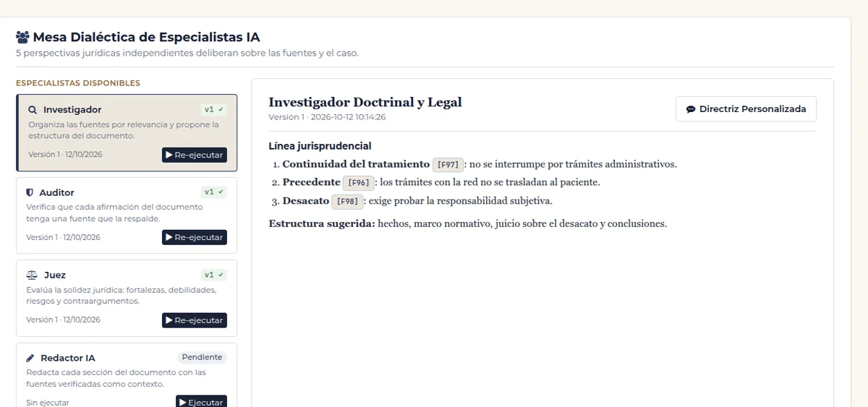This screenshot has height=407, width=868.
Task: Click Sin ejecutar text on Redactor IA card
Action: coord(48,403)
